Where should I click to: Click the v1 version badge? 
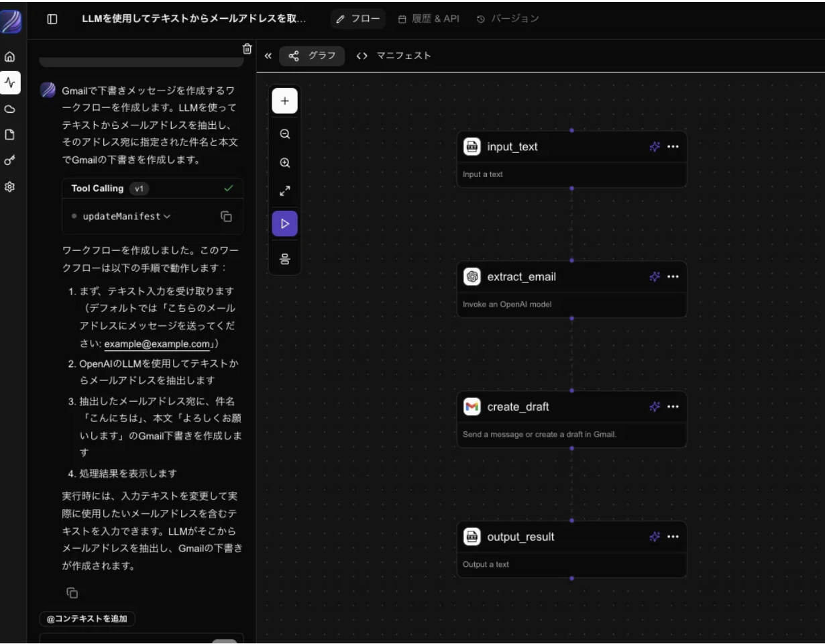tap(140, 189)
